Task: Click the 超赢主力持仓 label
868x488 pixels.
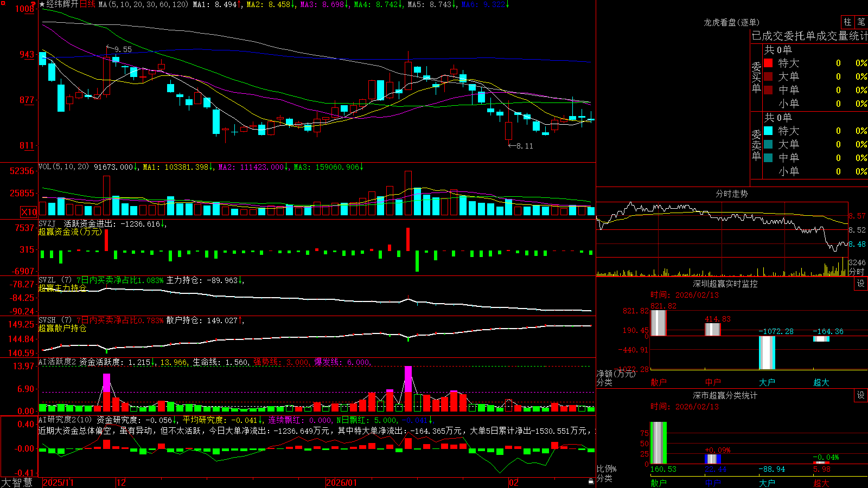Action: pyautogui.click(x=62, y=288)
